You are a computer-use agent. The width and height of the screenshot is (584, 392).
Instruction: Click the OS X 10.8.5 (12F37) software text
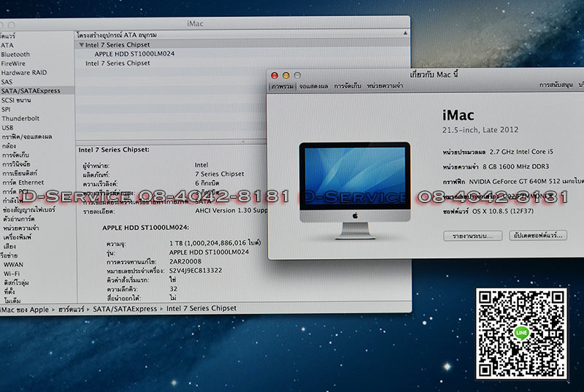click(x=503, y=212)
